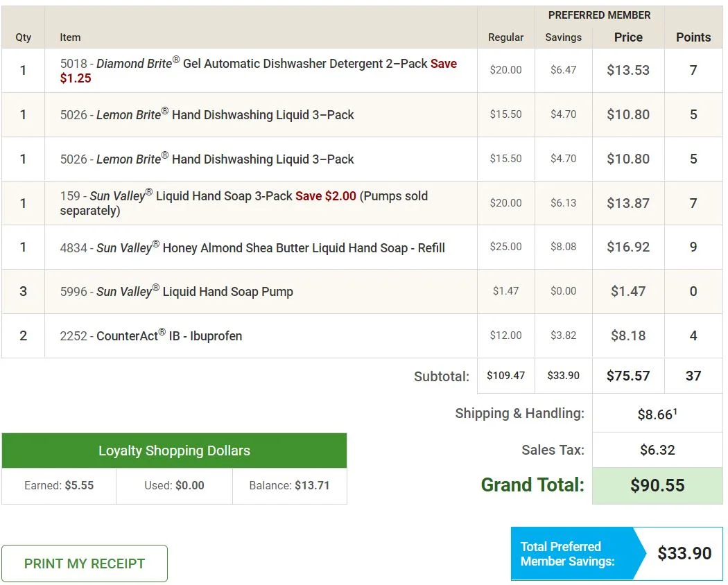This screenshot has height=585, width=728.
Task: Click the Sales Tax value $6.32
Action: (657, 449)
